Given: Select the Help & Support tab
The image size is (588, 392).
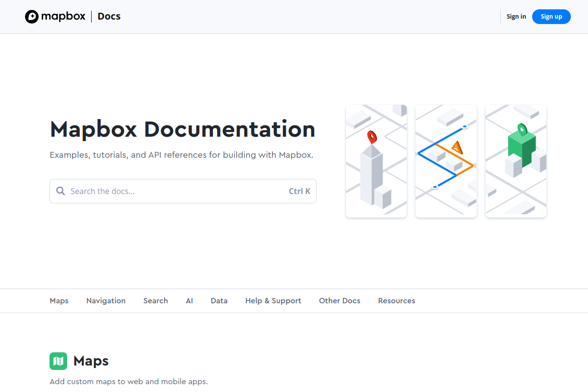Looking at the screenshot, I should [273, 301].
